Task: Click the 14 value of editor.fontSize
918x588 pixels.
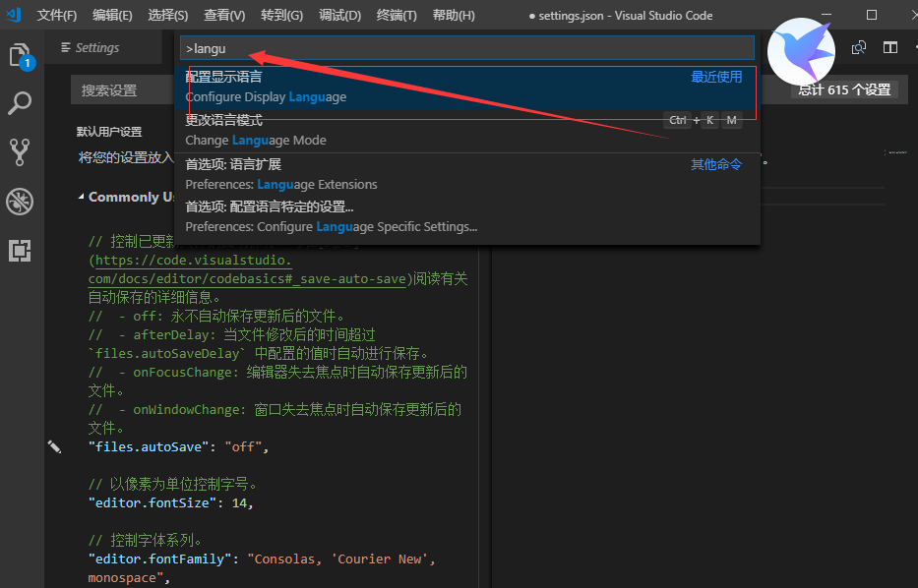Action: 239,503
